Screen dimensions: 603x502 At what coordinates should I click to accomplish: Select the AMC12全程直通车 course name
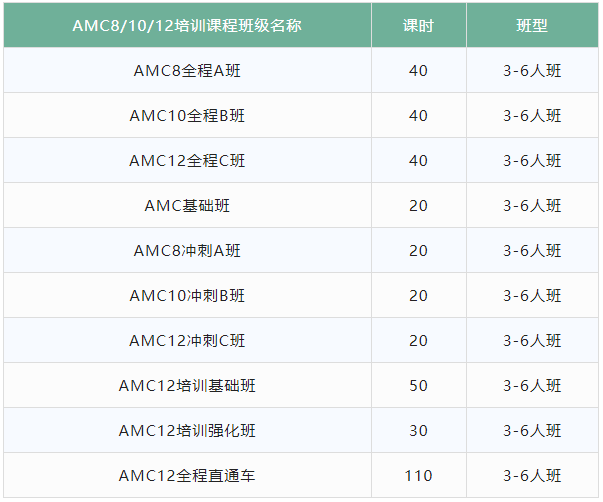tap(187, 476)
